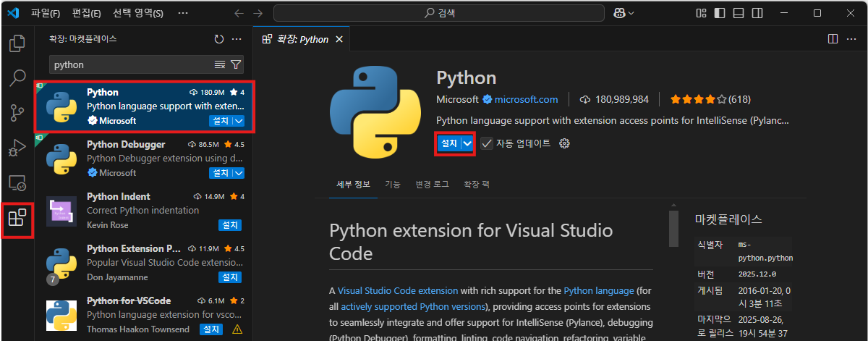Click the warning icon on Python for VSCode

pos(237,329)
